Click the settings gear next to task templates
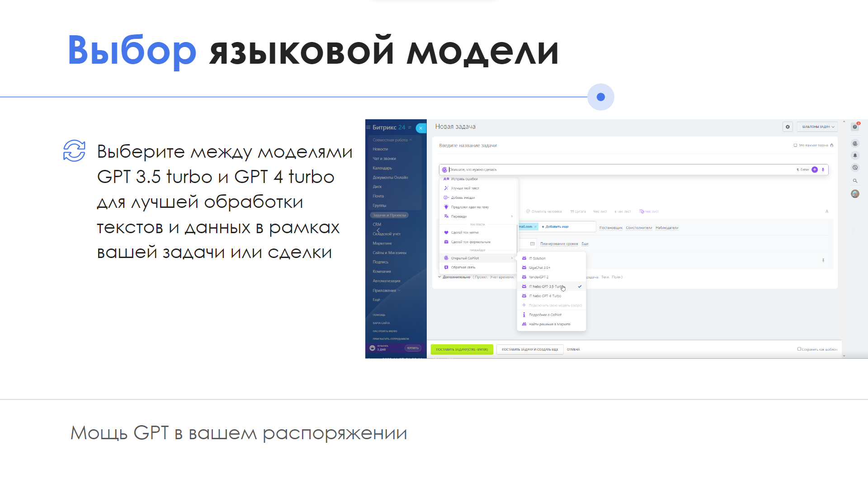Viewport: 868px width, 488px height. coord(788,127)
